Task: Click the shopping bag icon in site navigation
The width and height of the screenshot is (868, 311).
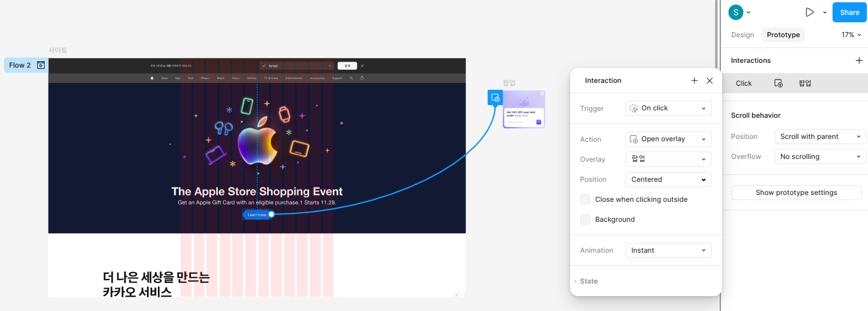Action: (x=362, y=78)
